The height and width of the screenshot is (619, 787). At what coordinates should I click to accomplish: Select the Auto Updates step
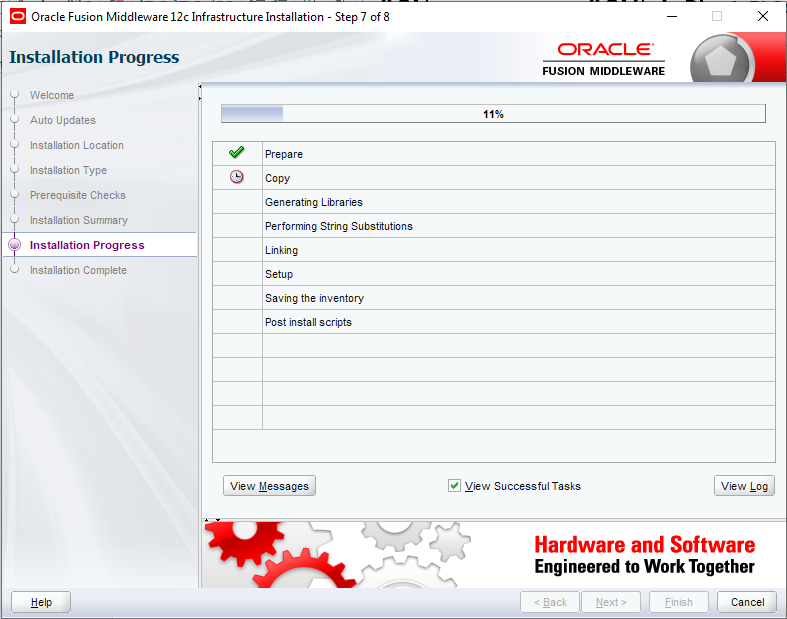pyautogui.click(x=63, y=120)
